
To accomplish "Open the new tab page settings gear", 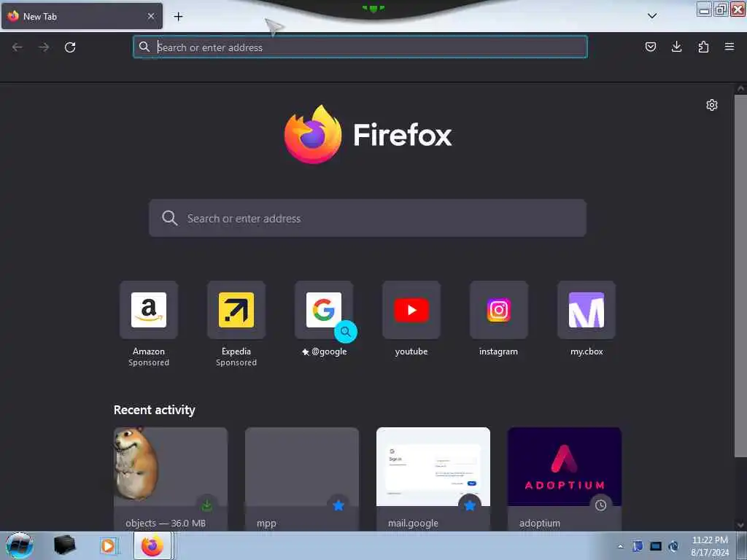I will click(x=712, y=105).
